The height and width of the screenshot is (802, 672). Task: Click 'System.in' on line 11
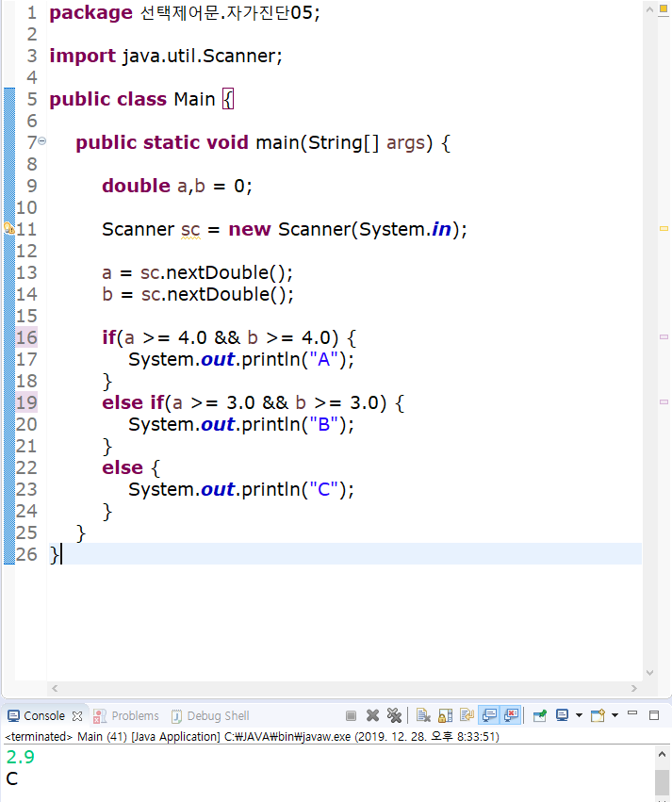(x=405, y=230)
